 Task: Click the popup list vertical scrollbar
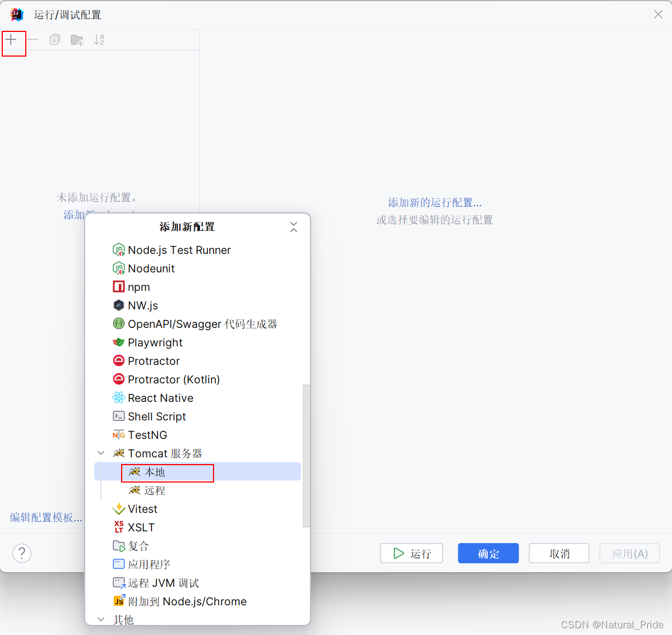click(306, 456)
